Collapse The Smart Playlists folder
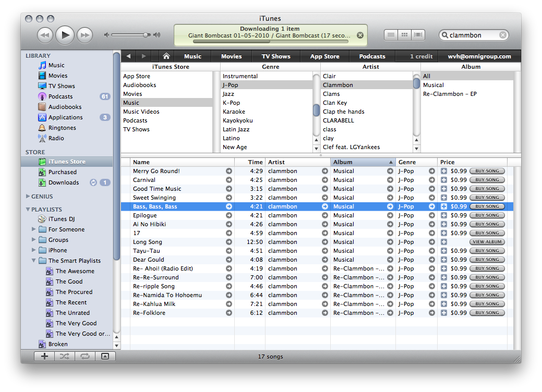The height and width of the screenshot is (392, 542). [x=33, y=261]
